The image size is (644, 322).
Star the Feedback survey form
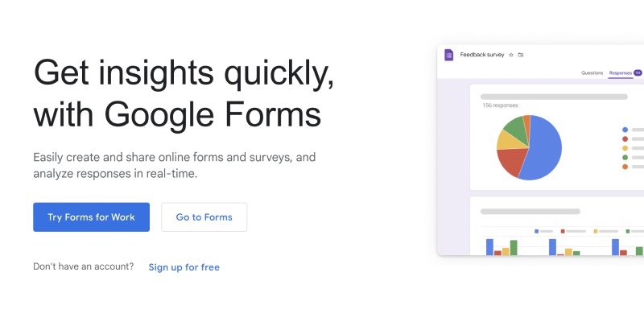coord(511,55)
